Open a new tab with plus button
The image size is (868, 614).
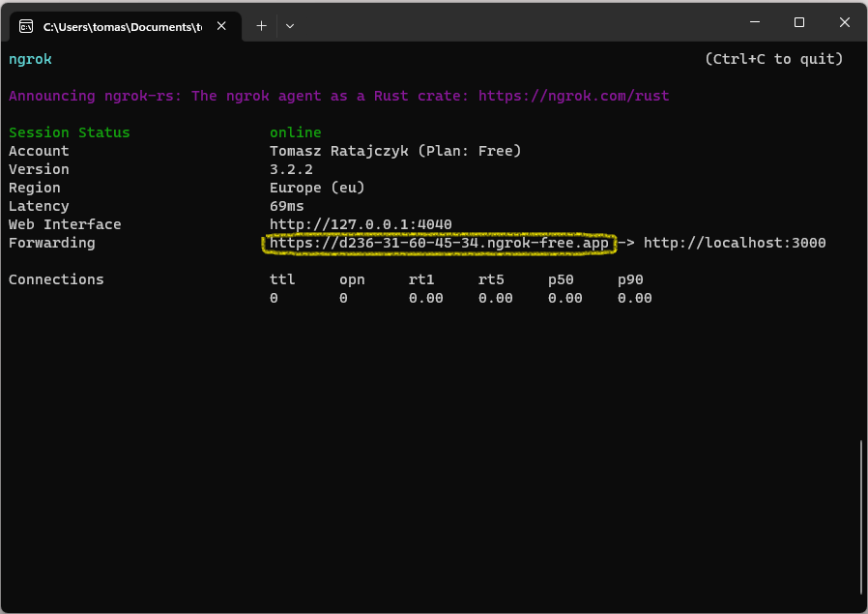pos(261,26)
